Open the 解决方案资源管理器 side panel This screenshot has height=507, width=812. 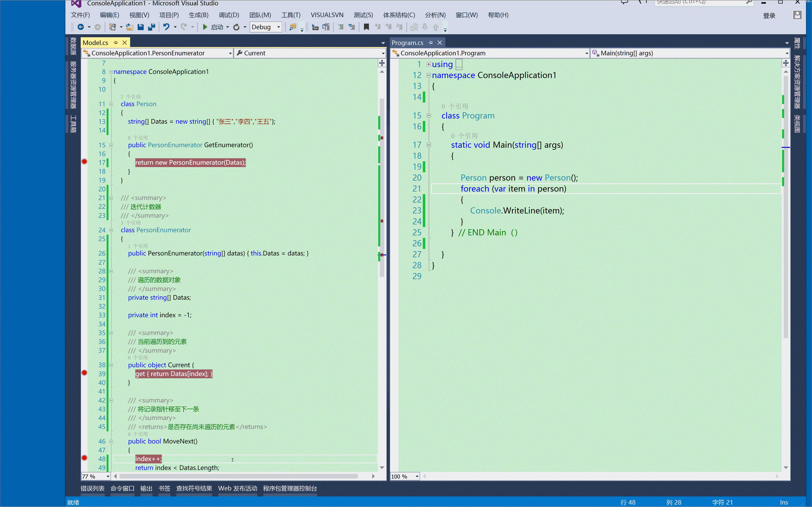tap(798, 82)
